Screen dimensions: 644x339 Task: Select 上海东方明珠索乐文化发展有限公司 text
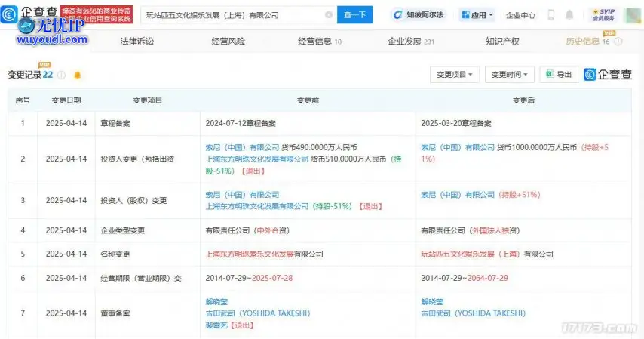pos(264,254)
